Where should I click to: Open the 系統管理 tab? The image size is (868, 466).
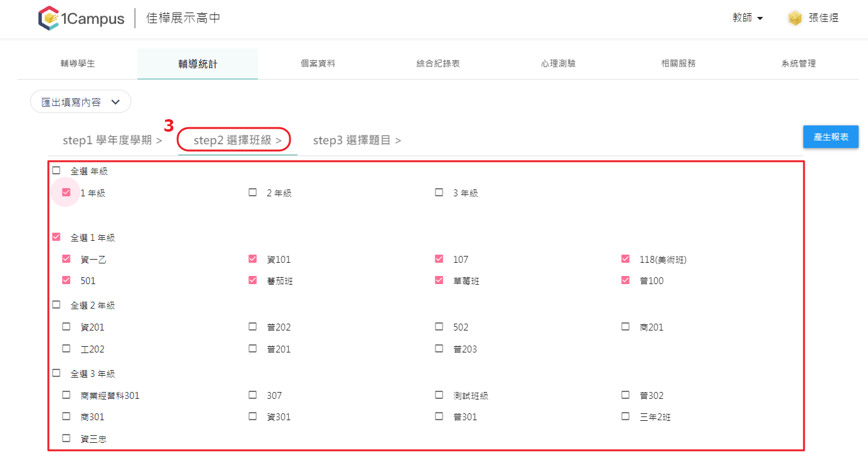pos(798,63)
